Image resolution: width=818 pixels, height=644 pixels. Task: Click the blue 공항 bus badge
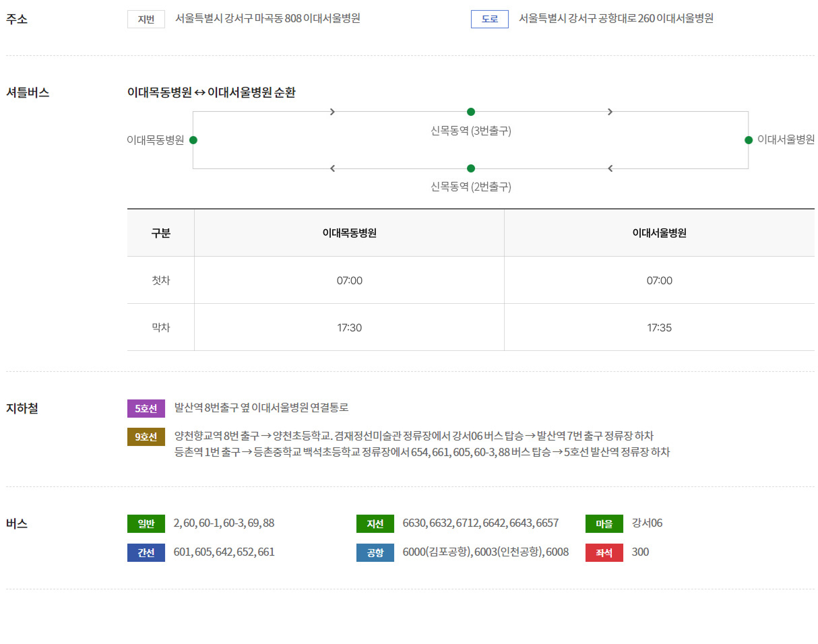(375, 553)
